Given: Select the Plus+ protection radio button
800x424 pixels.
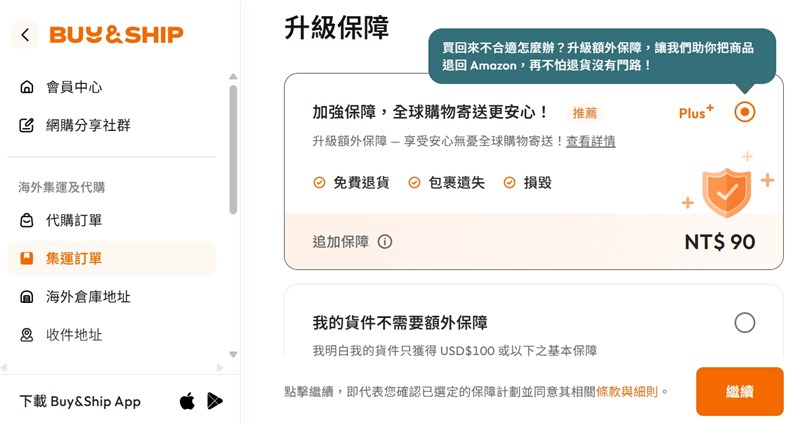Looking at the screenshot, I should click(x=744, y=112).
